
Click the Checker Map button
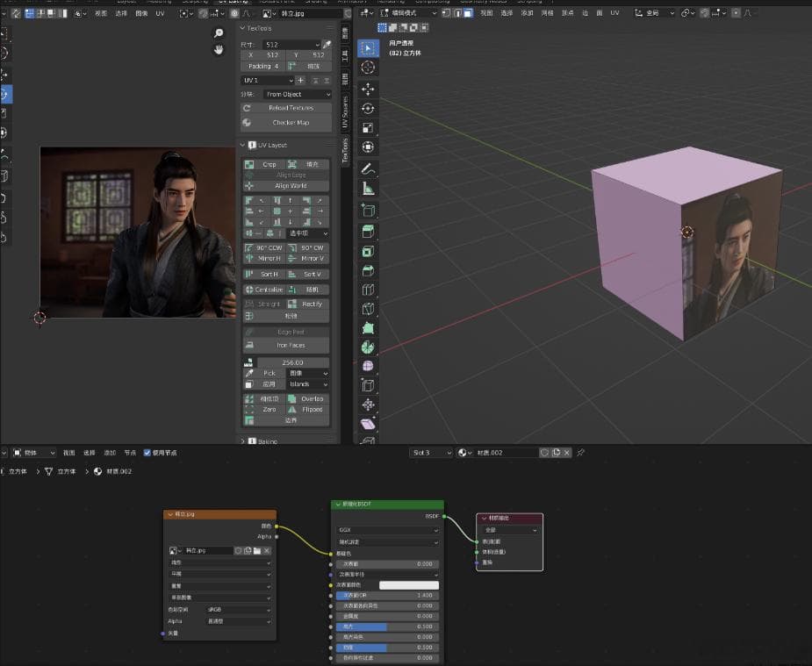[286, 123]
